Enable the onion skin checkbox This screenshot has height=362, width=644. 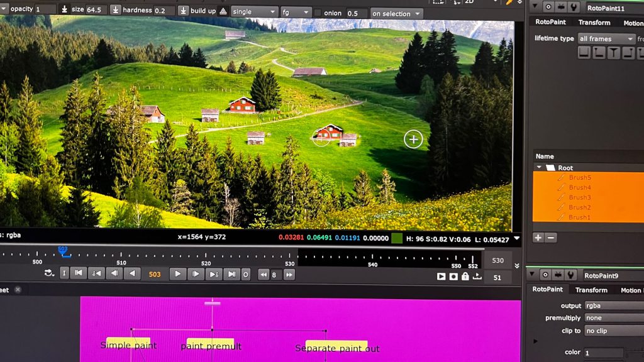318,13
